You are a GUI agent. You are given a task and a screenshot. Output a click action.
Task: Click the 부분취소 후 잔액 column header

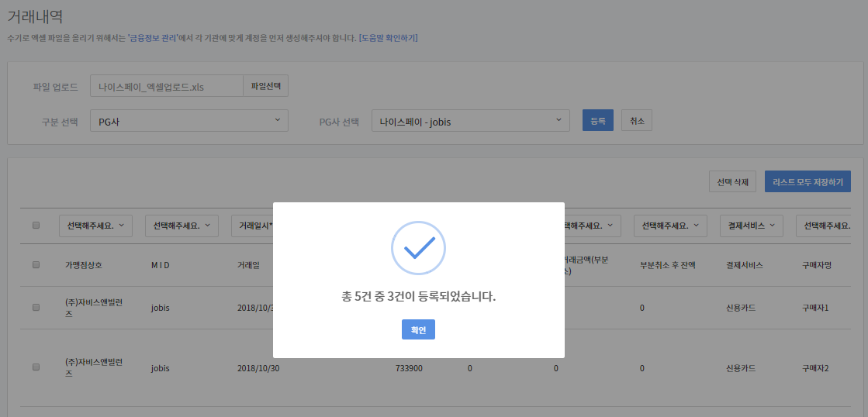(668, 265)
